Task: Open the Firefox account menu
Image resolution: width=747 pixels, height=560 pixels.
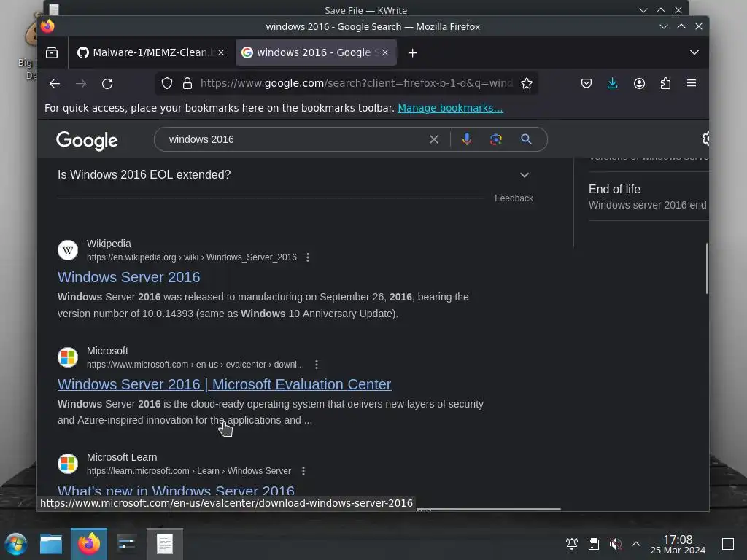Action: pos(639,83)
